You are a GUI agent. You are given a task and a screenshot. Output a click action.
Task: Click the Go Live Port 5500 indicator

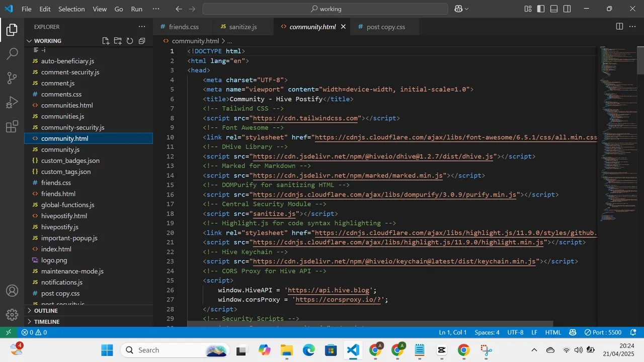click(x=603, y=332)
